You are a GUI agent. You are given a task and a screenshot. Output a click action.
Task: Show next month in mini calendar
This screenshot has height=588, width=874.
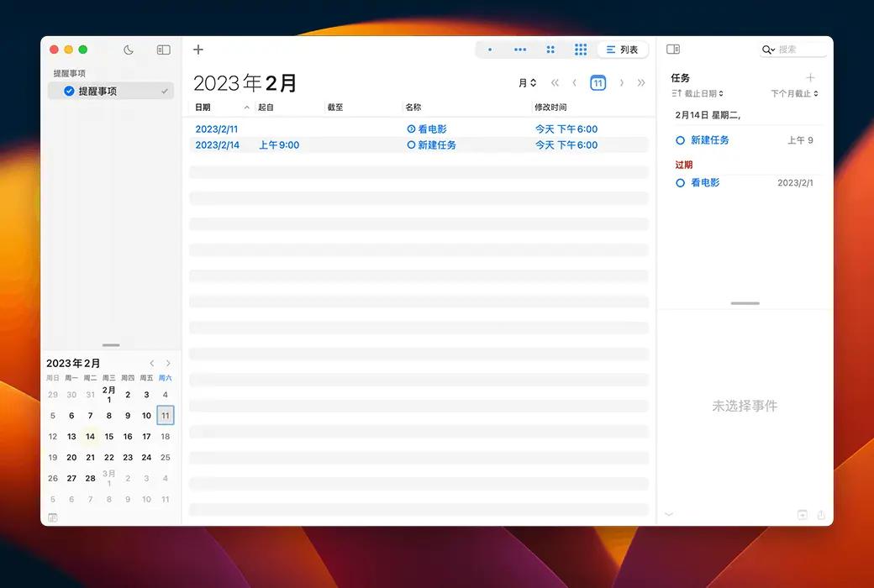tap(168, 364)
